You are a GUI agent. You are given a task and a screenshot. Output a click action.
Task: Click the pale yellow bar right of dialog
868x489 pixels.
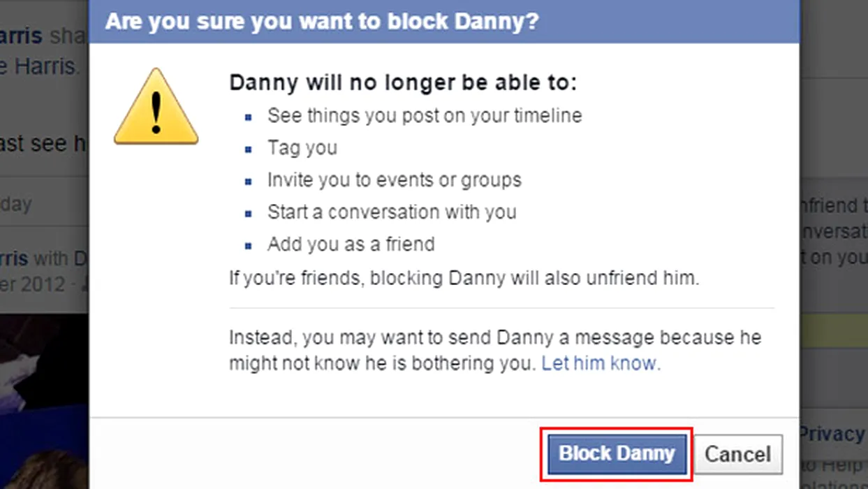833,333
